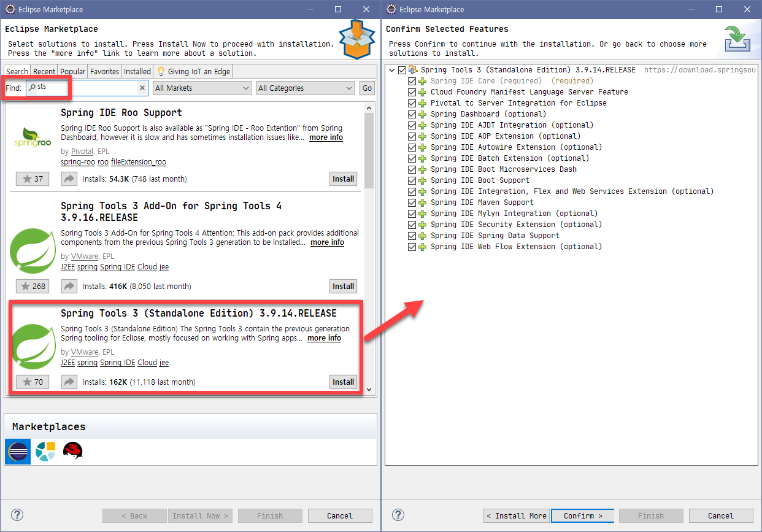The width and height of the screenshot is (762, 532).
Task: Click the Spring Tools 3 Add-On leaf logo
Action: 33,250
